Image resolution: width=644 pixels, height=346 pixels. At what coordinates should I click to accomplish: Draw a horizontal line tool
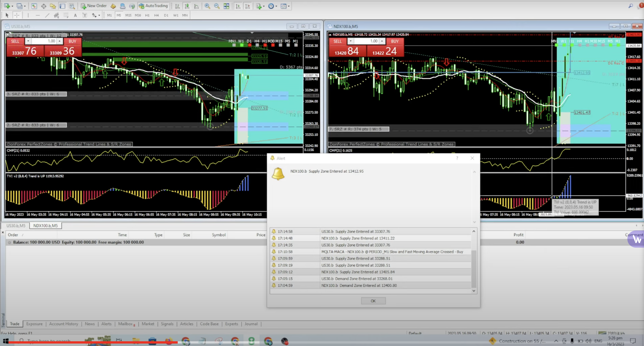tap(37, 15)
